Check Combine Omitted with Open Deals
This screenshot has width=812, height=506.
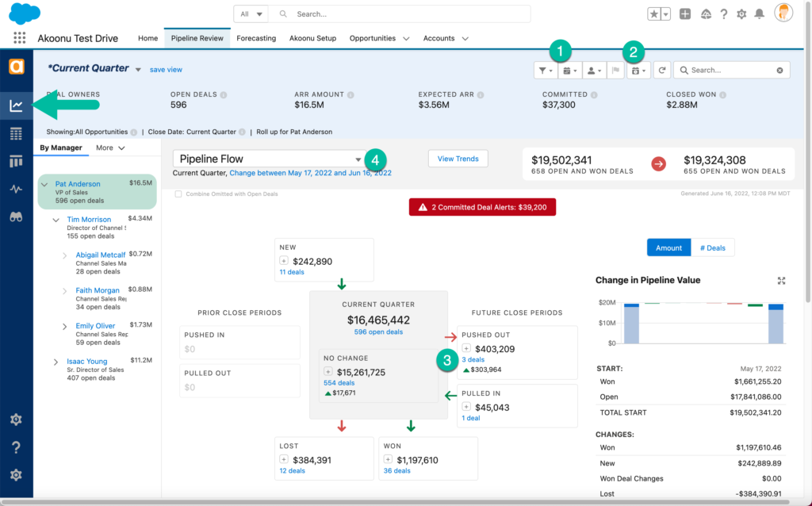click(x=178, y=194)
